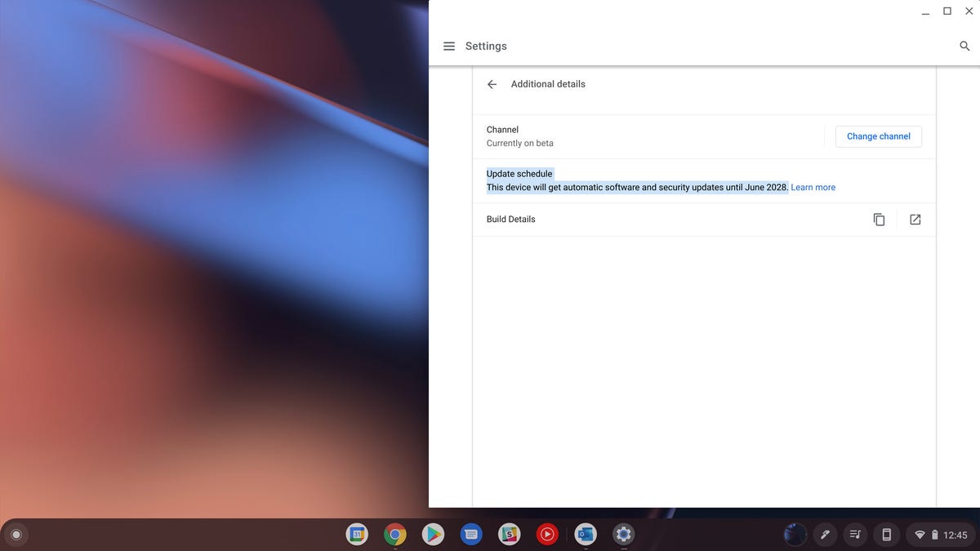The height and width of the screenshot is (551, 980).
Task: Open the Learn more link
Action: point(813,187)
